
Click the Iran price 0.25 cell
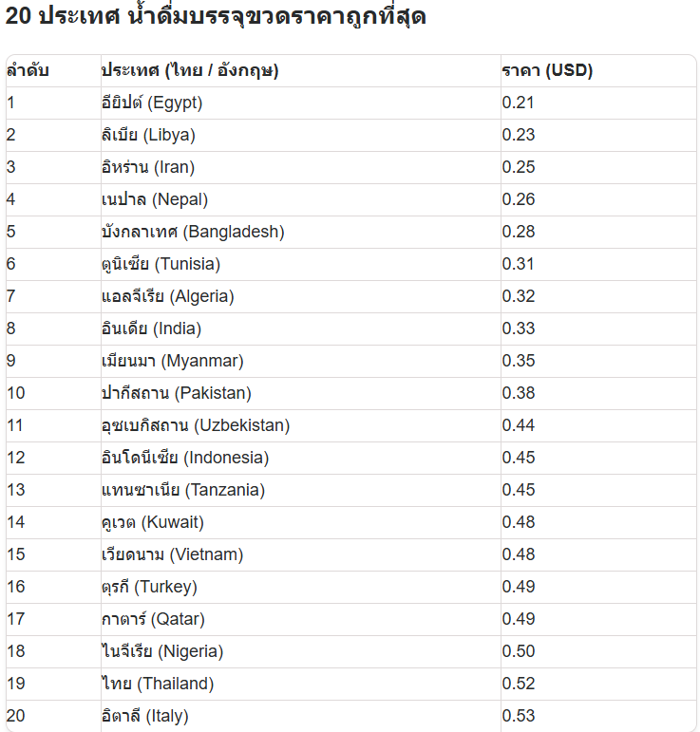pos(598,167)
